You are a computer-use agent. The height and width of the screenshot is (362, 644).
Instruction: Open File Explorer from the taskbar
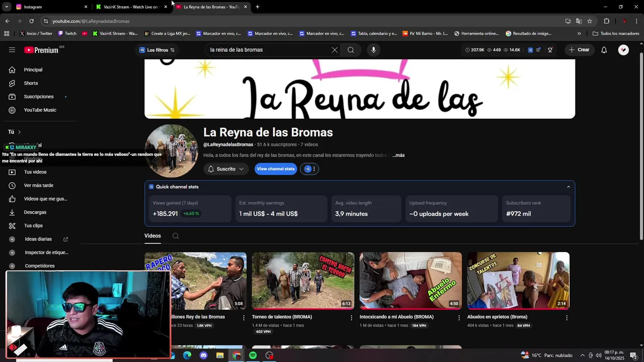click(220, 355)
